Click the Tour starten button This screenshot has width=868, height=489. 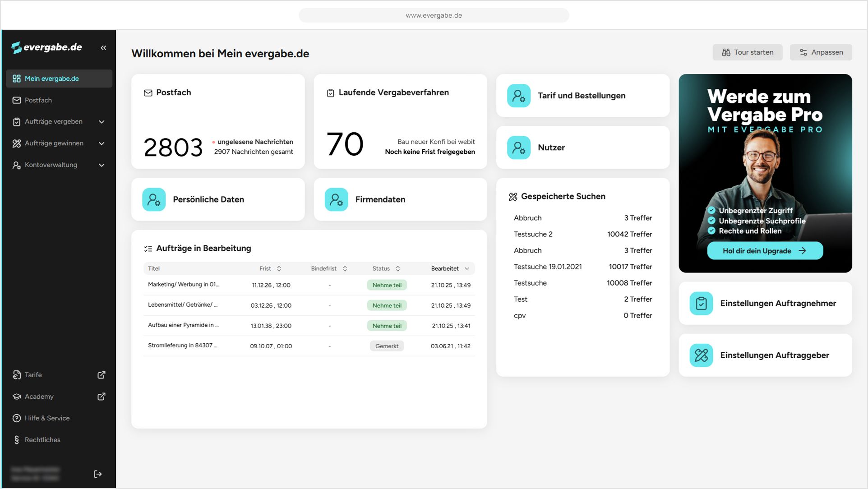[747, 52]
